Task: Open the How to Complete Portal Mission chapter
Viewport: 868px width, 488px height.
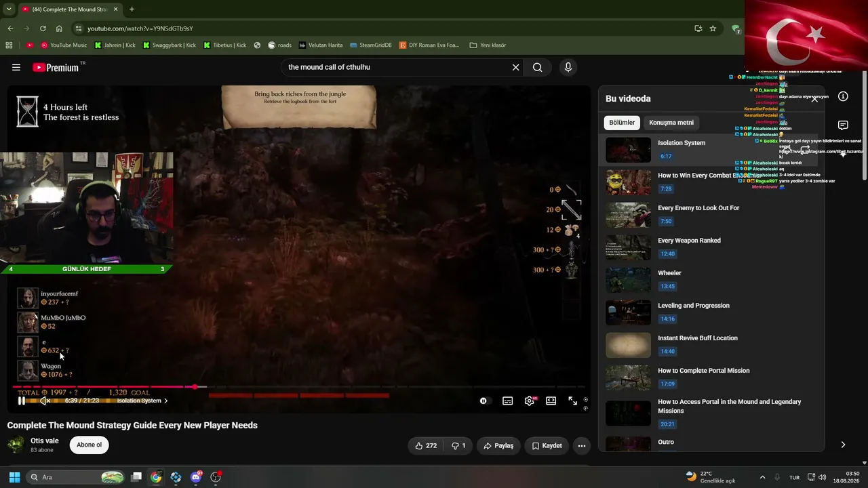Action: pos(709,377)
